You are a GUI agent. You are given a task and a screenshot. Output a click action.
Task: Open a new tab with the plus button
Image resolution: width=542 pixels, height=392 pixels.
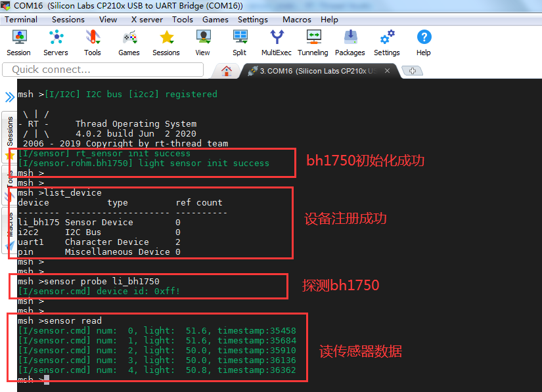tap(414, 70)
